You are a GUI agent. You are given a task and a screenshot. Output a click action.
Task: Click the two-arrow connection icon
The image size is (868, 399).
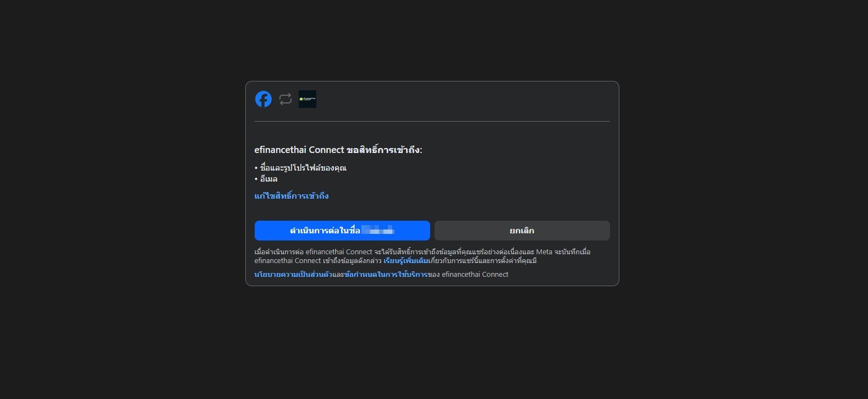pyautogui.click(x=285, y=99)
